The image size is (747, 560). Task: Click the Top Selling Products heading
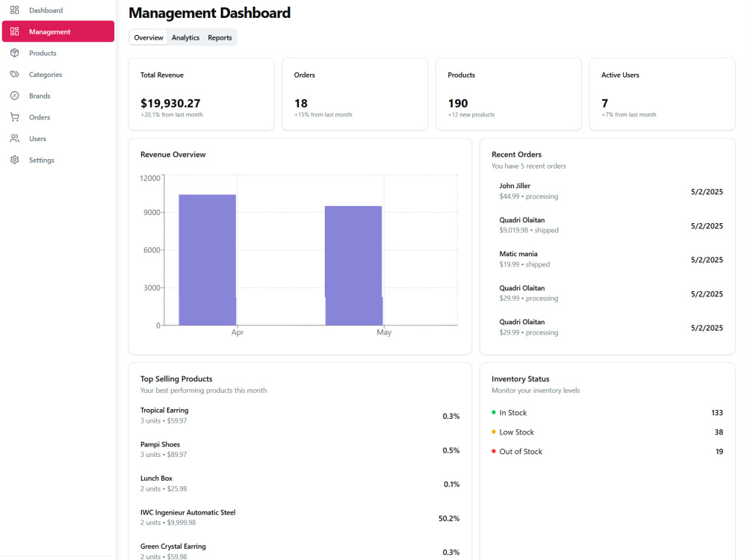(176, 379)
